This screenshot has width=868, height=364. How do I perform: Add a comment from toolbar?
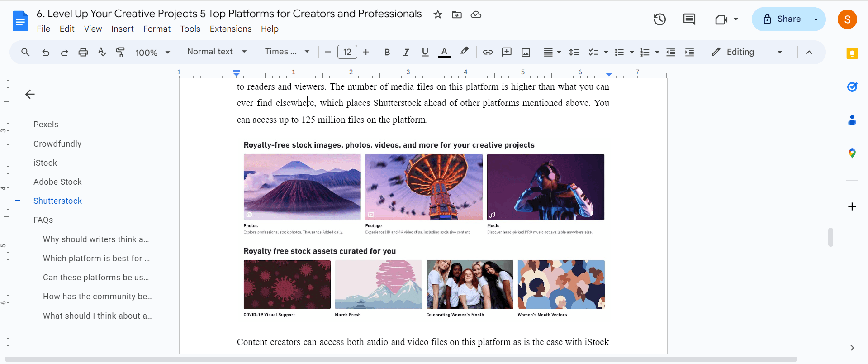pos(507,52)
